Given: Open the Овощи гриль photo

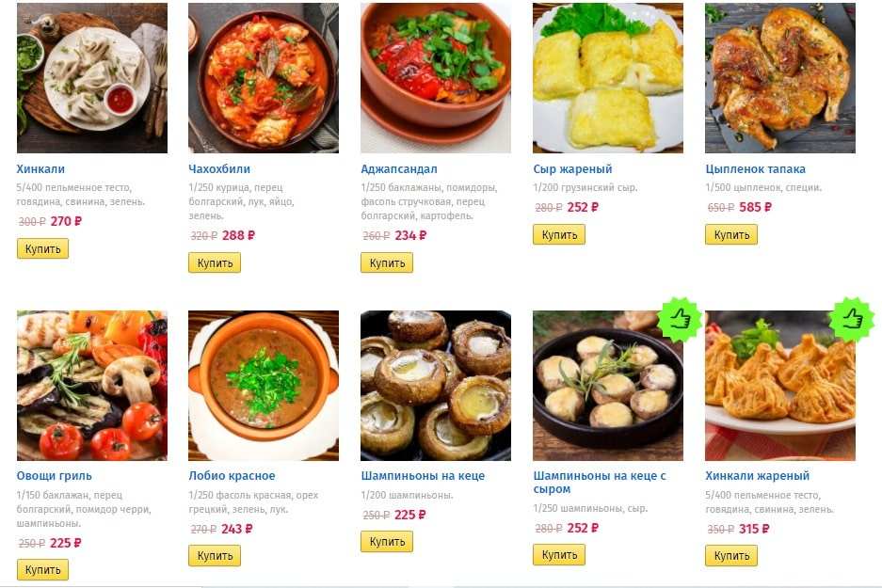Looking at the screenshot, I should coord(92,386).
